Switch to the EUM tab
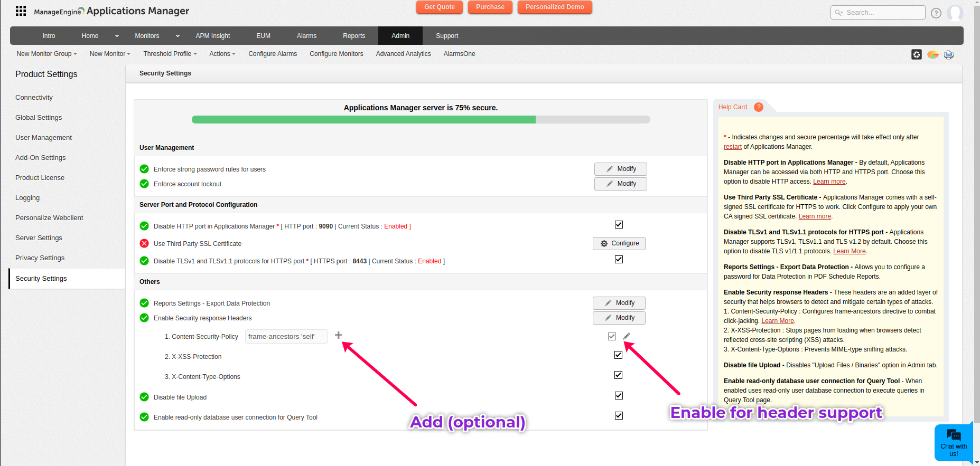This screenshot has height=466, width=980. pyautogui.click(x=263, y=36)
